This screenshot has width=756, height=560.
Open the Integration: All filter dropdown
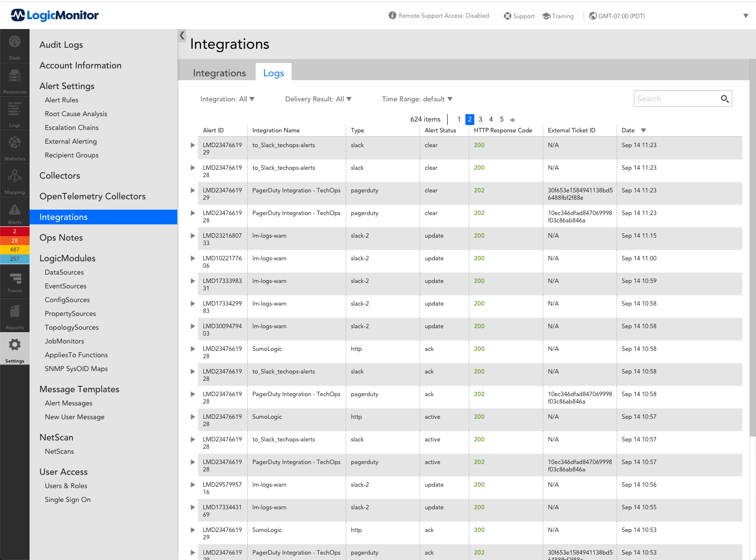227,99
